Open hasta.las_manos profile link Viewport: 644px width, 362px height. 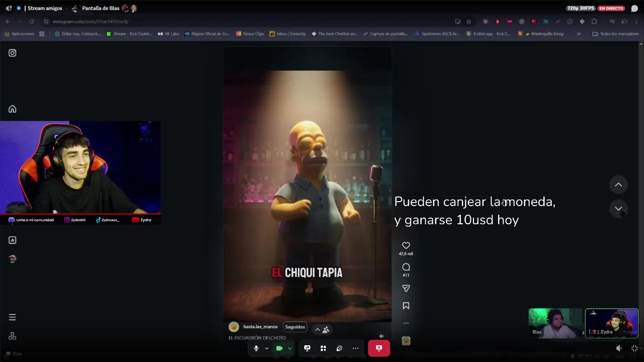point(260,327)
